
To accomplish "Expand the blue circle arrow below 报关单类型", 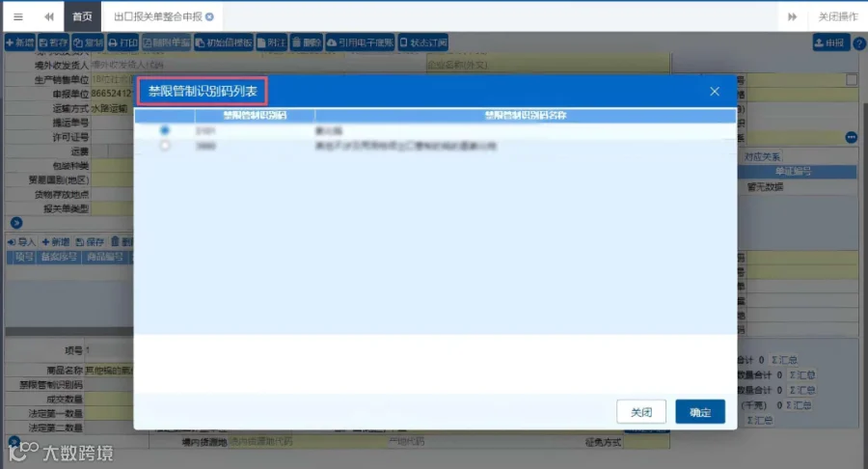I will point(16,223).
